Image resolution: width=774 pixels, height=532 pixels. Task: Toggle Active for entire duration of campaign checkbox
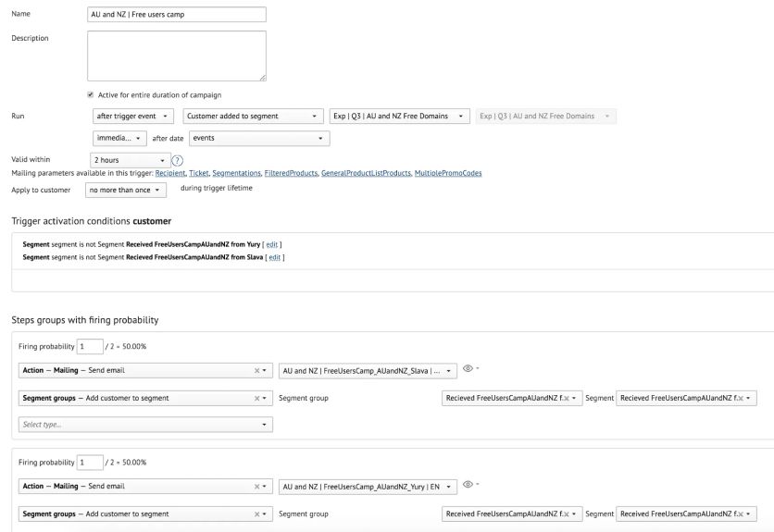click(91, 94)
